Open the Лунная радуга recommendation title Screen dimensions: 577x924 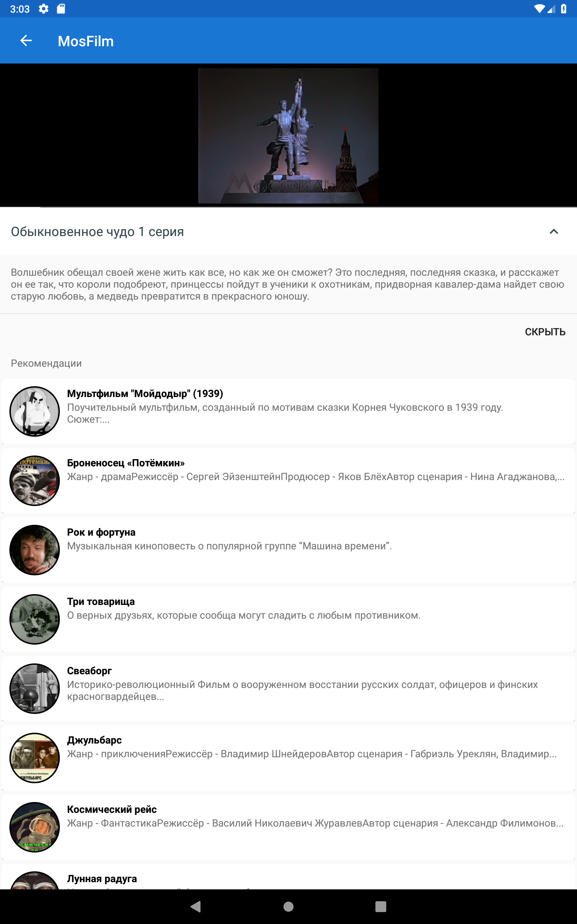pyautogui.click(x=102, y=879)
